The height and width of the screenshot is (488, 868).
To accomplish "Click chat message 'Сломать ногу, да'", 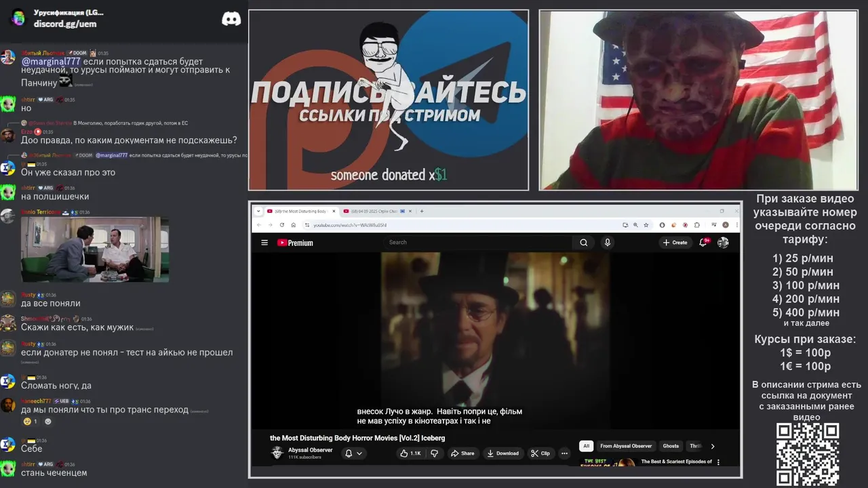I will [56, 386].
